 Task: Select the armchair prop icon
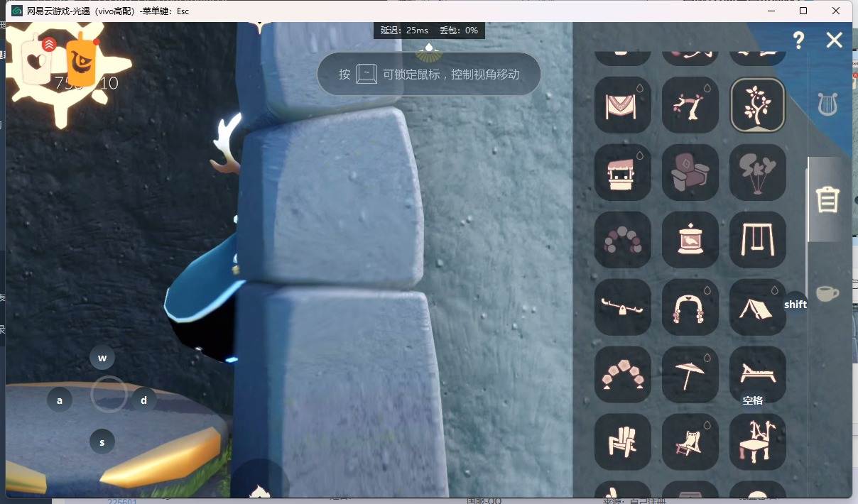(690, 172)
